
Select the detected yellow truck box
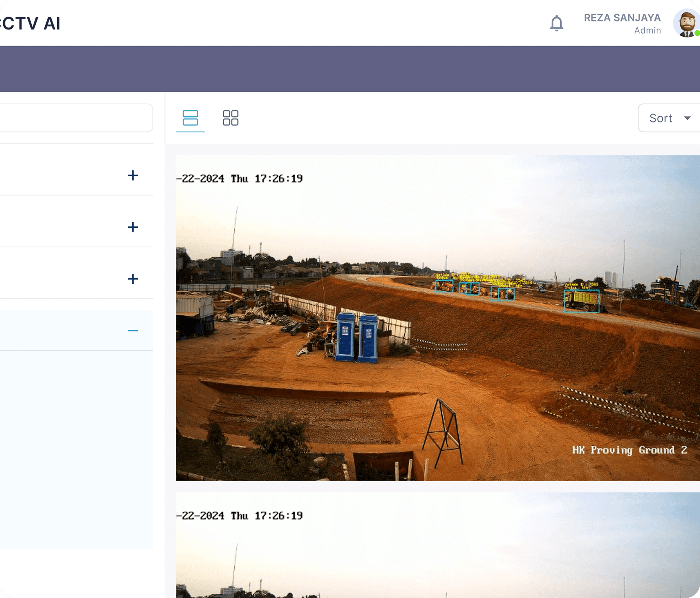[x=581, y=301]
